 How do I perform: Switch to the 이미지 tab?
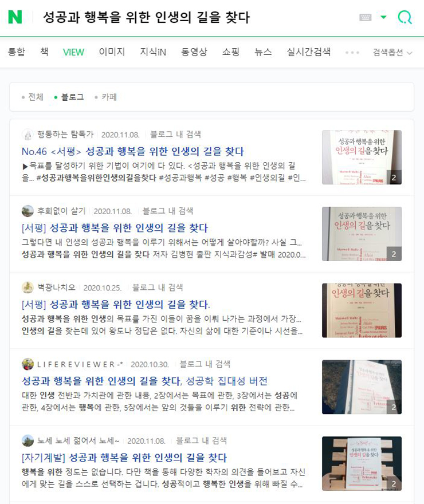point(112,52)
